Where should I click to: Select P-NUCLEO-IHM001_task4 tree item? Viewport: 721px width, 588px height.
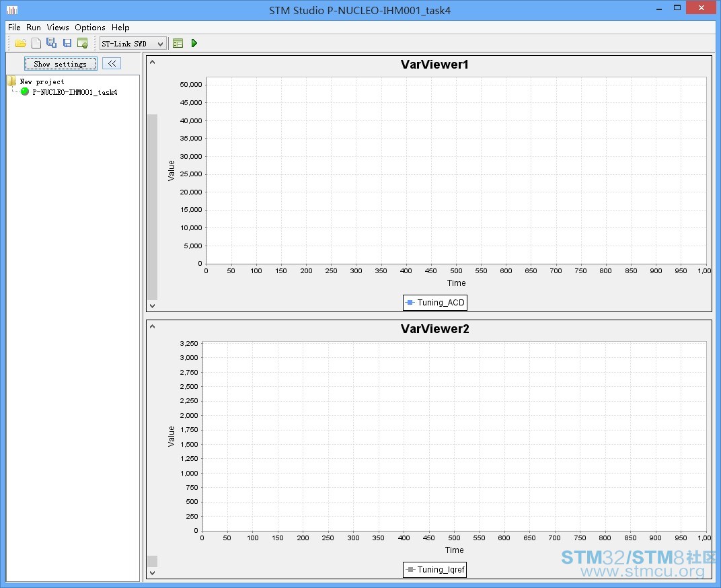(x=75, y=92)
